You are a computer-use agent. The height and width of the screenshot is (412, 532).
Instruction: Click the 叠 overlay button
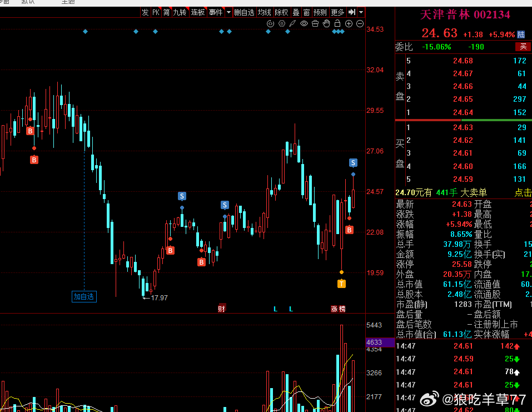tap(296, 12)
